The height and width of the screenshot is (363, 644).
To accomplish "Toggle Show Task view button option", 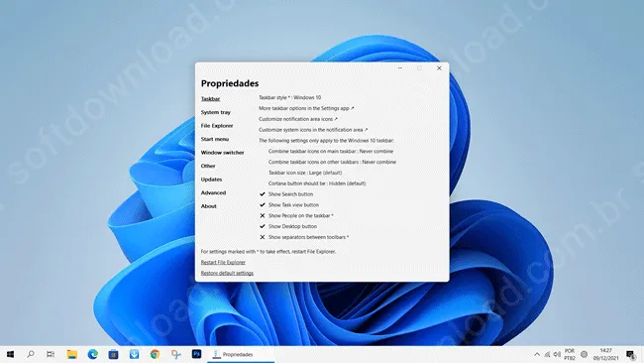I will (x=289, y=204).
